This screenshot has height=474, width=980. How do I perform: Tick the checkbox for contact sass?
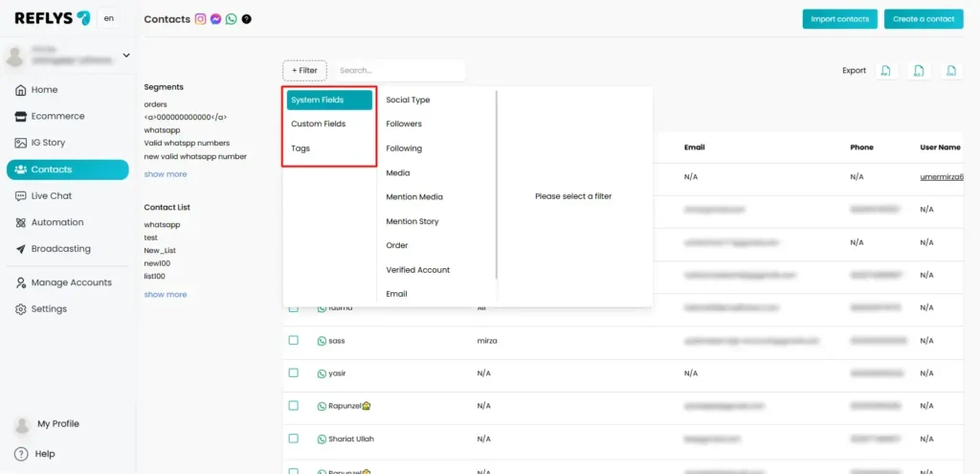(293, 340)
